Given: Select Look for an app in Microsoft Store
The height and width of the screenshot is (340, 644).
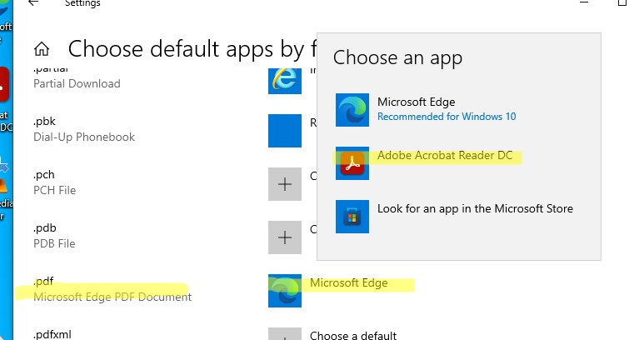Looking at the screenshot, I should (475, 208).
